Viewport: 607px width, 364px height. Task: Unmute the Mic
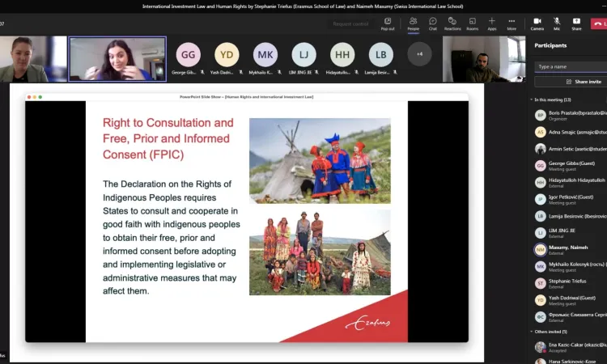(557, 23)
